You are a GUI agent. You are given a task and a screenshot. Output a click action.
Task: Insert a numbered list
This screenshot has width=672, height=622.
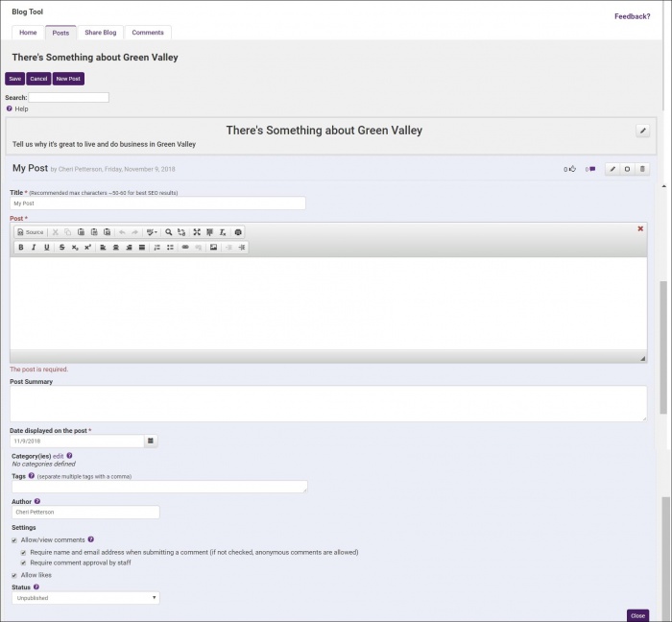[x=156, y=248]
